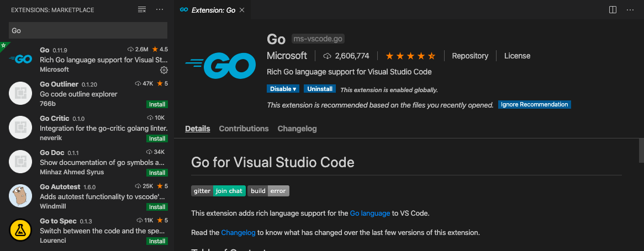Select Go to Spec flask icon
This screenshot has height=251, width=644.
20,230
